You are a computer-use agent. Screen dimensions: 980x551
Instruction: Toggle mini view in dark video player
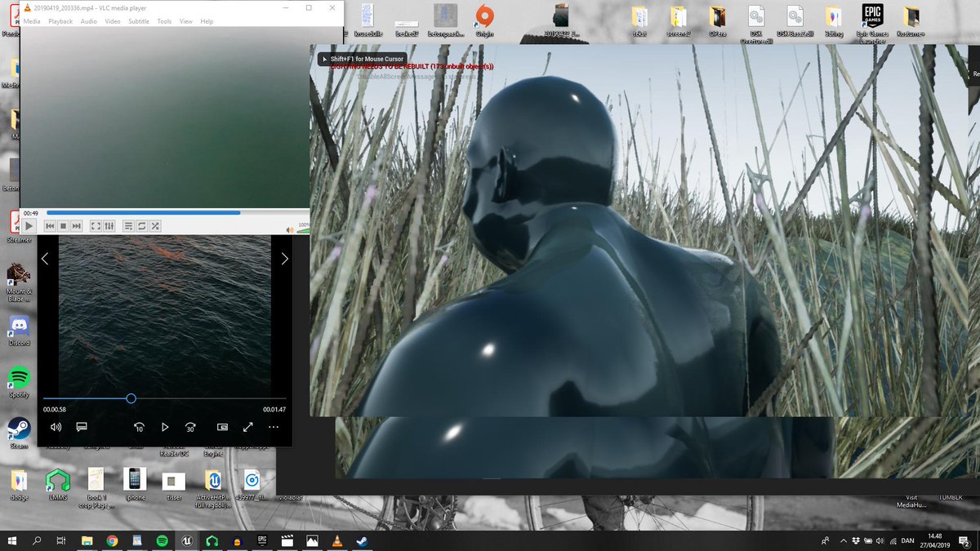coord(222,426)
